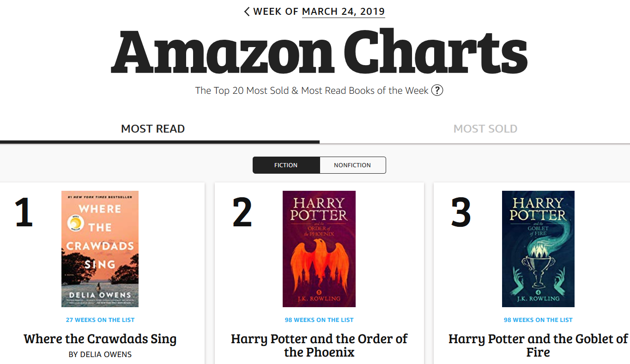
Task: Click 27 weeks on the list label
Action: (100, 320)
